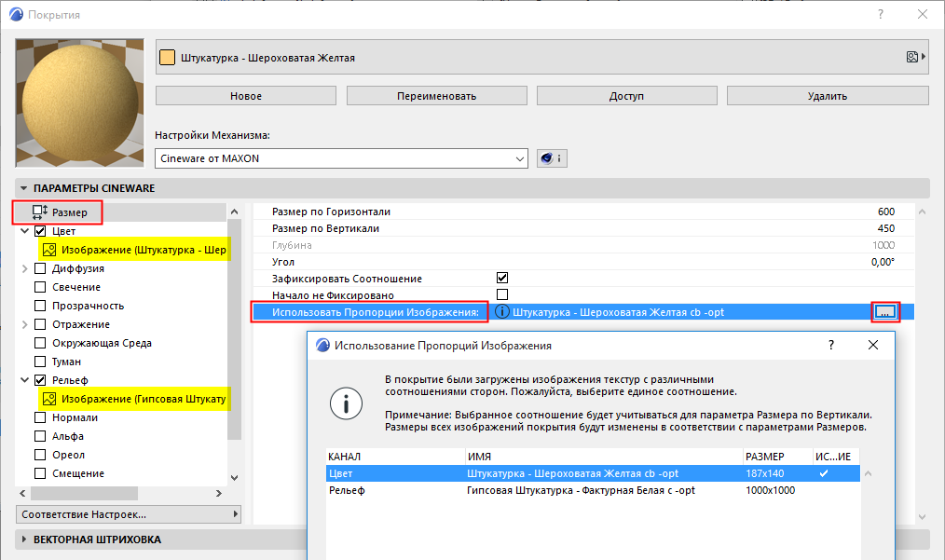Collapse the Рельеф tree node
The image size is (945, 560).
(25, 380)
